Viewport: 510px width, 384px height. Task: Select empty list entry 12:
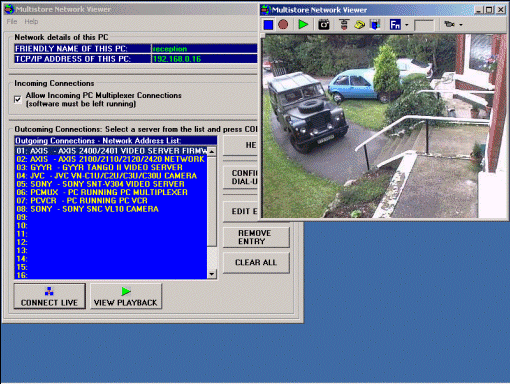point(111,242)
